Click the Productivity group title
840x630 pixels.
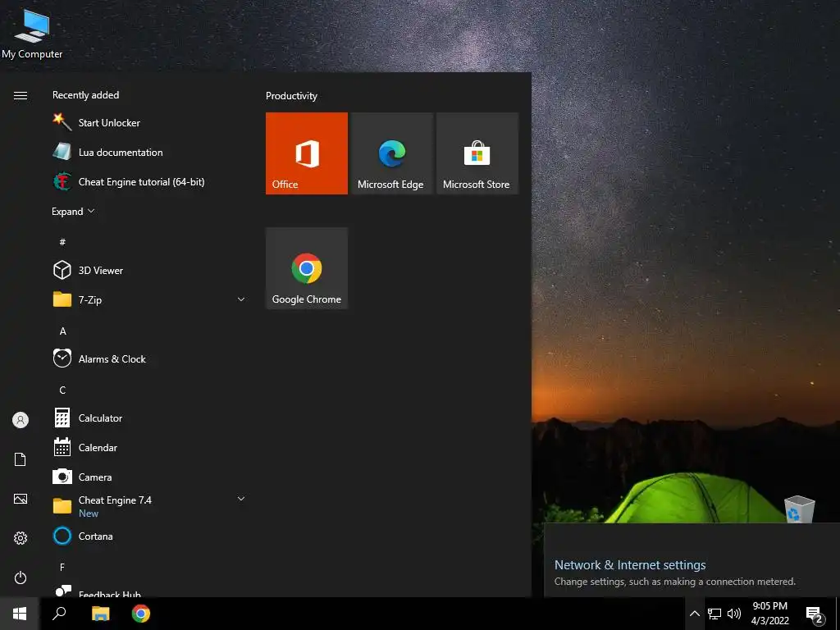click(x=291, y=96)
